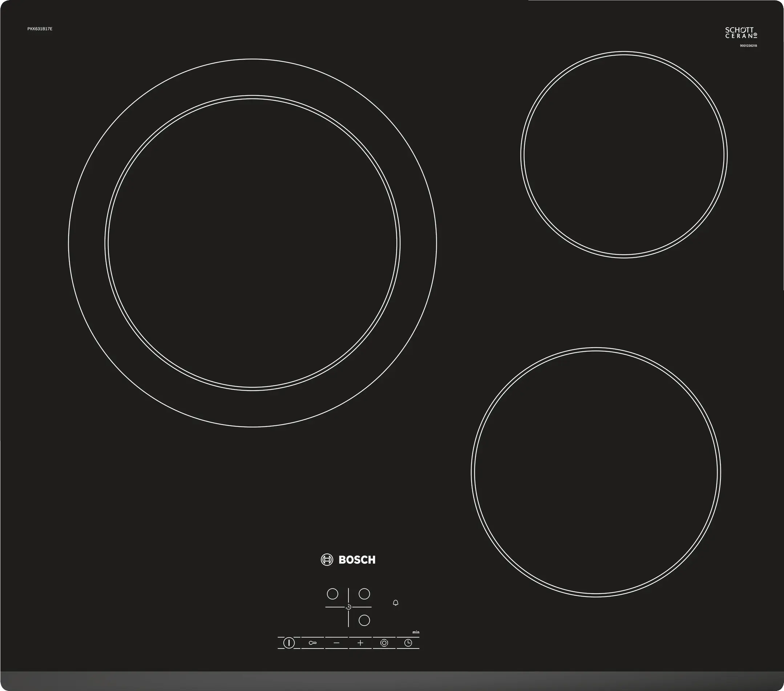Tap the bell kitchen-timer indicator

tap(396, 603)
